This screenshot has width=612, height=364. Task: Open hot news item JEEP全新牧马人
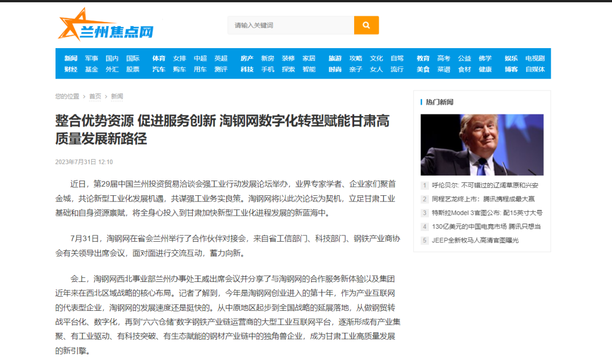click(475, 241)
